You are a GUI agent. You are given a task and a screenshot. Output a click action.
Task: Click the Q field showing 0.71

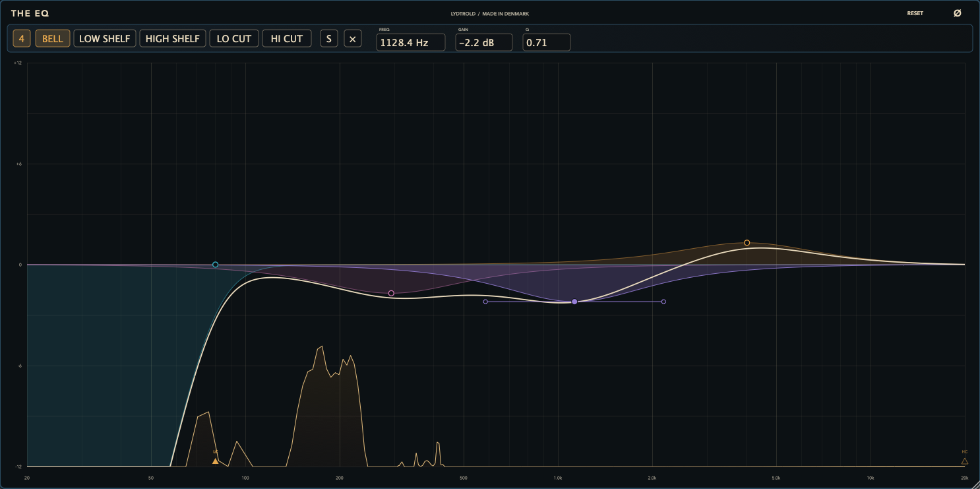coord(547,43)
